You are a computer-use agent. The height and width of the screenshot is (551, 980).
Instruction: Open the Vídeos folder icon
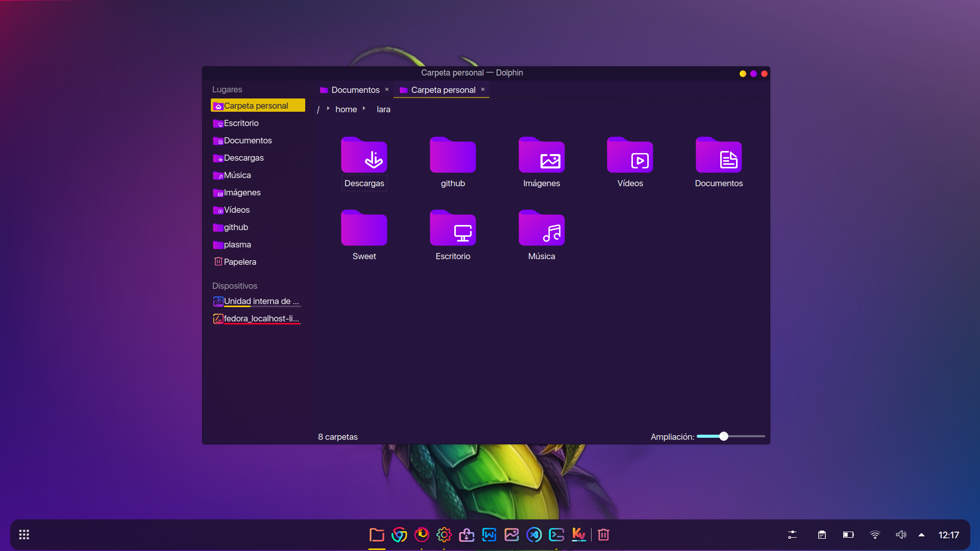tap(630, 155)
